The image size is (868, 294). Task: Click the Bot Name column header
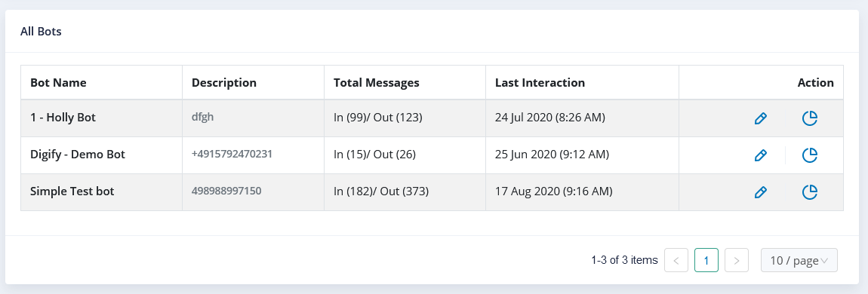pos(58,82)
